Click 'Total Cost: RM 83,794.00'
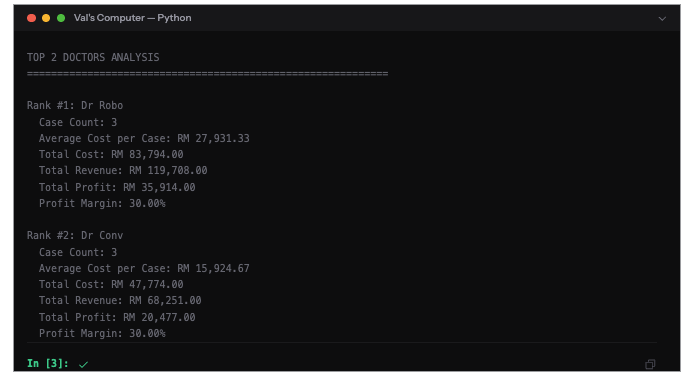The image size is (684, 378). (111, 154)
